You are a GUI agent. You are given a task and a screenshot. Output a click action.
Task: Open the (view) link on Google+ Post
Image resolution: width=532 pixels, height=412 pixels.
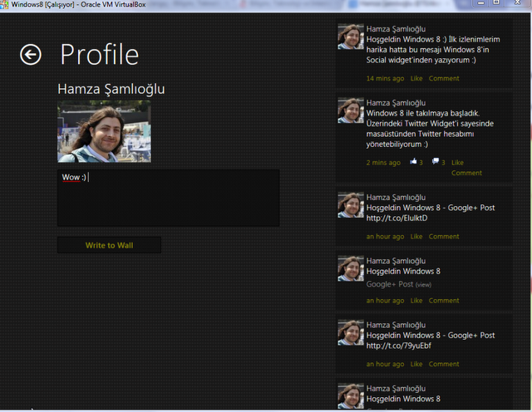coord(423,285)
